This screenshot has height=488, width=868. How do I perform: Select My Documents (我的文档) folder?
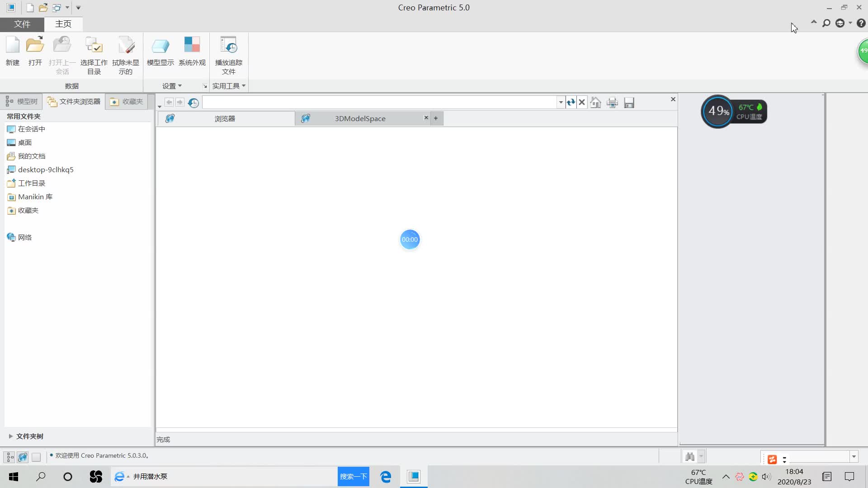(x=26, y=156)
